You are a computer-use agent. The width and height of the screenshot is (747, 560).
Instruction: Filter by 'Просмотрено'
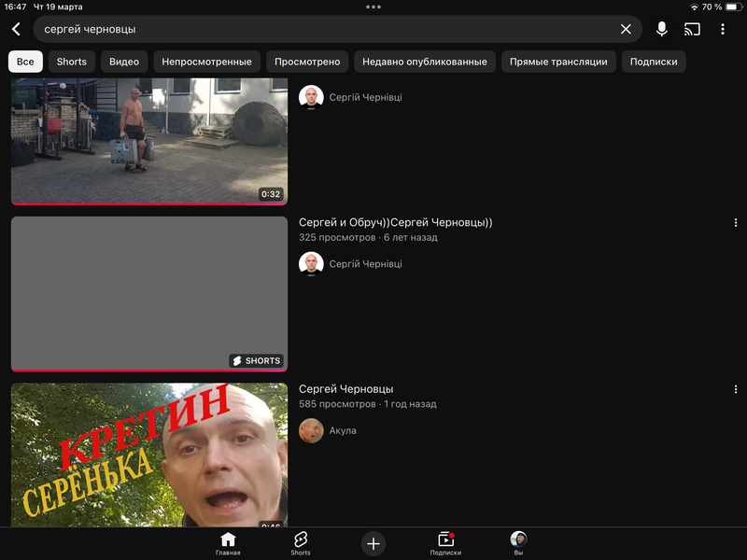point(307,62)
